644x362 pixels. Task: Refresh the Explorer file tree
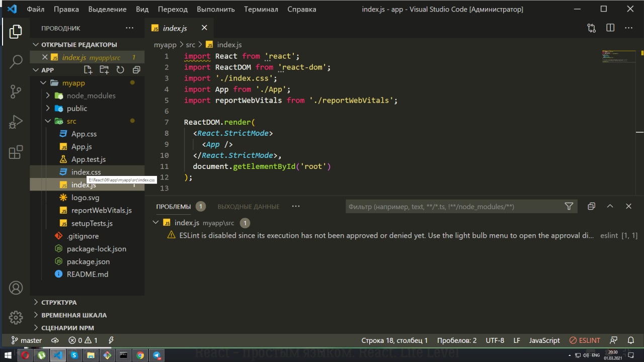[x=120, y=70]
